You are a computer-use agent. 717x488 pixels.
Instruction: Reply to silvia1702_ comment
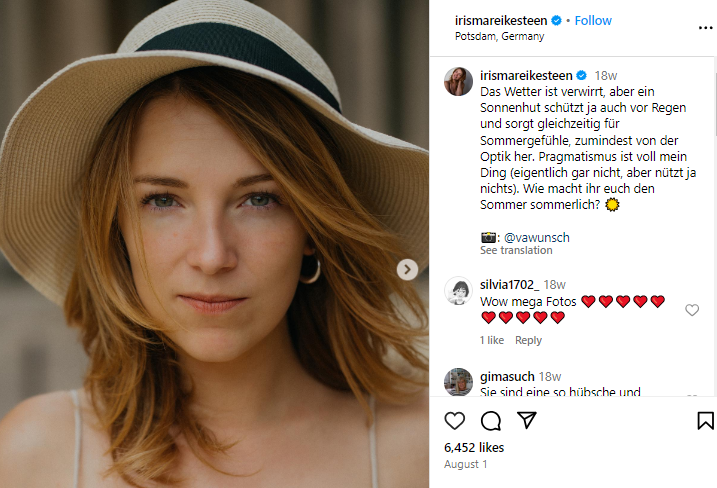[528, 340]
